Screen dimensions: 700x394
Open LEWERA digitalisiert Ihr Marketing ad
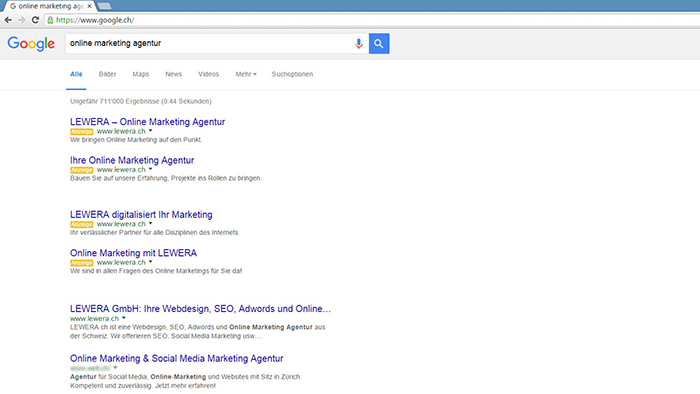tap(141, 215)
